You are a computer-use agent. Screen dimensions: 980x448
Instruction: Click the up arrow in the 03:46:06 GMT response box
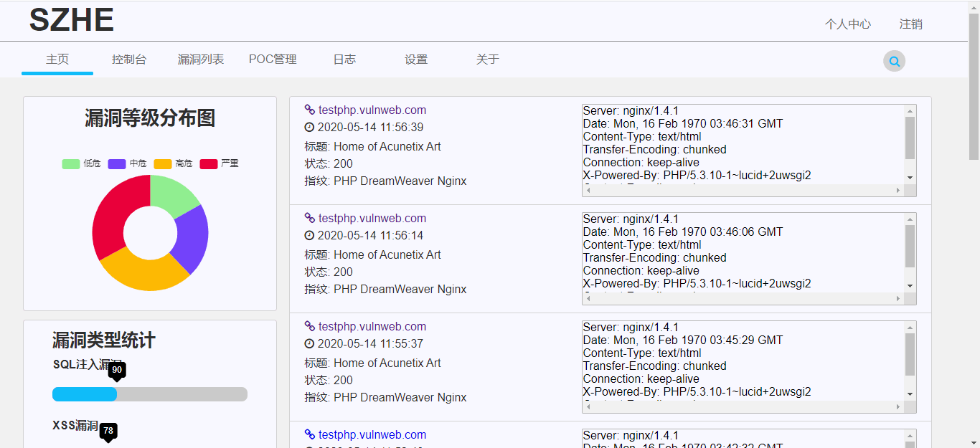910,219
